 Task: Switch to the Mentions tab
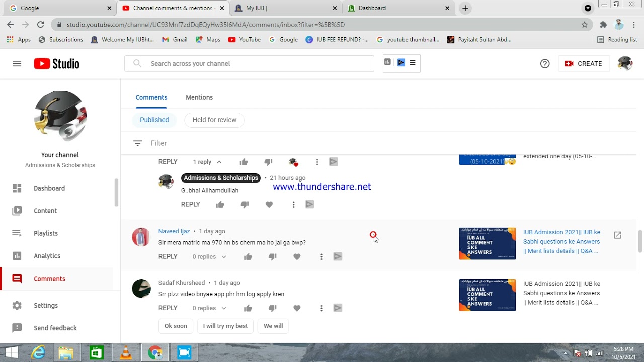click(199, 97)
